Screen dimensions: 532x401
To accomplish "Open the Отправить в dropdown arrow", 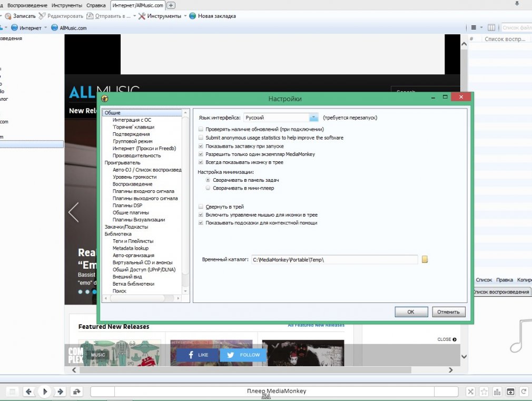I will pyautogui.click(x=135, y=16).
